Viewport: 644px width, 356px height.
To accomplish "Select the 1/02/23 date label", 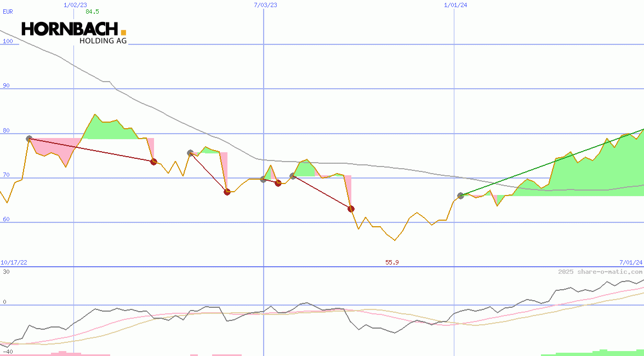I will pyautogui.click(x=75, y=5).
